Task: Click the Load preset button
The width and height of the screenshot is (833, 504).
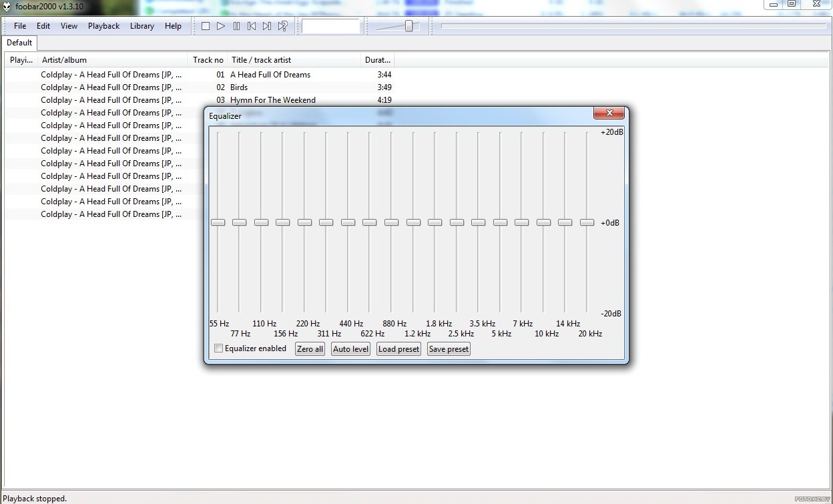Action: [398, 349]
